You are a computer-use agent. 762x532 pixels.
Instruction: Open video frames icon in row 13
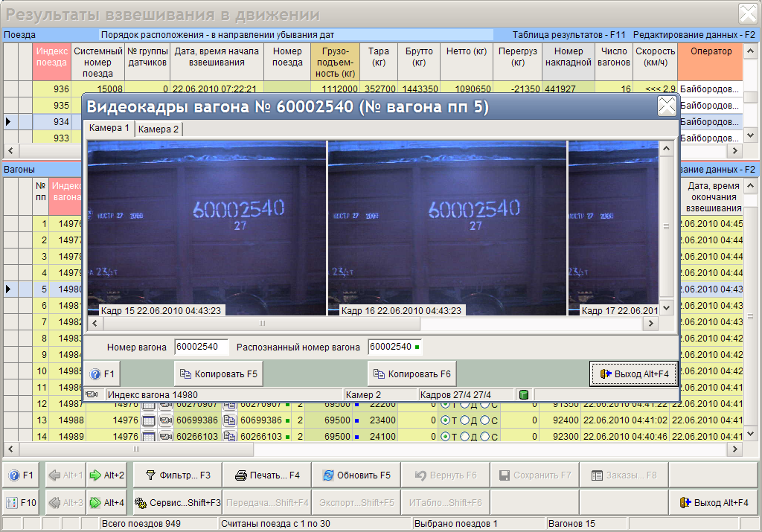pos(166,420)
